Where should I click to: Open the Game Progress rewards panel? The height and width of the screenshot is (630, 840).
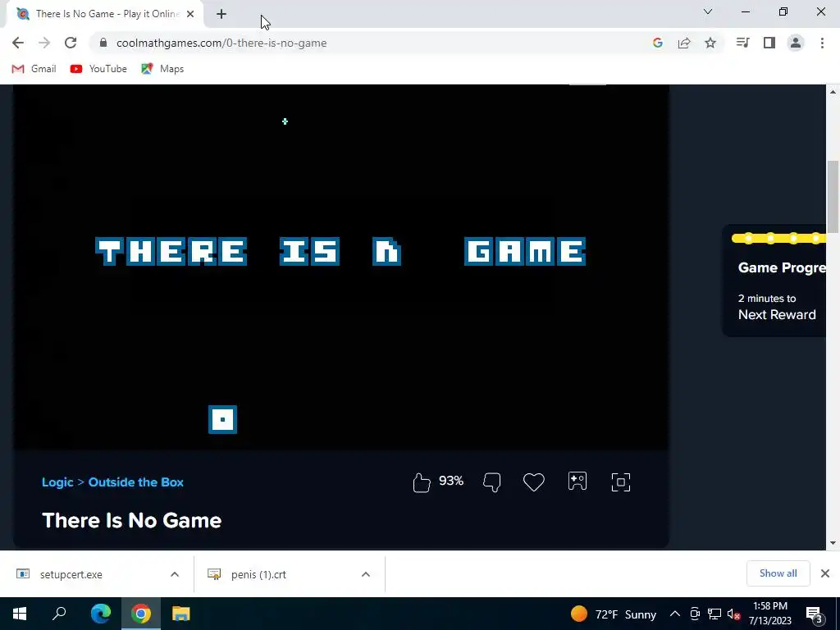(775, 281)
